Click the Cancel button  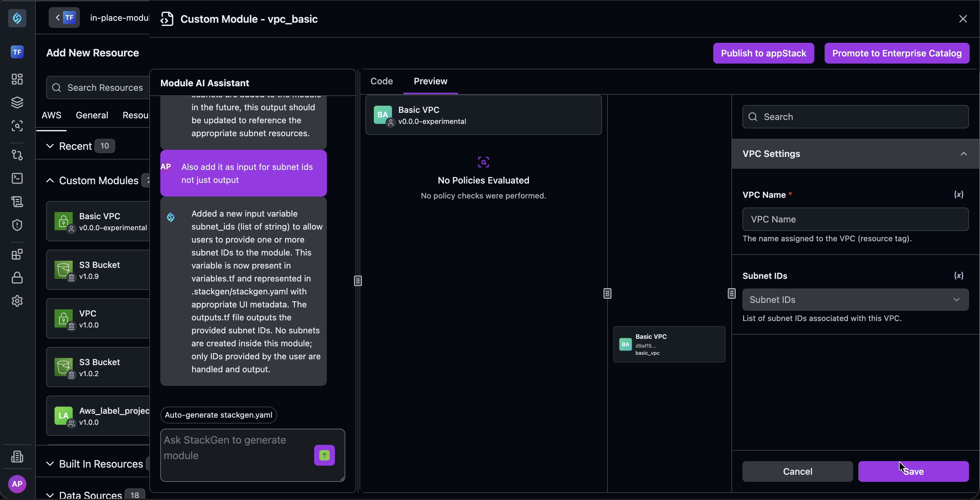(797, 471)
